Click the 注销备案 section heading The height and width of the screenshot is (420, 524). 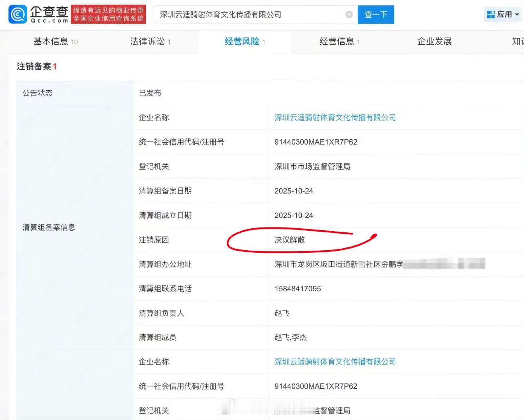[37, 66]
